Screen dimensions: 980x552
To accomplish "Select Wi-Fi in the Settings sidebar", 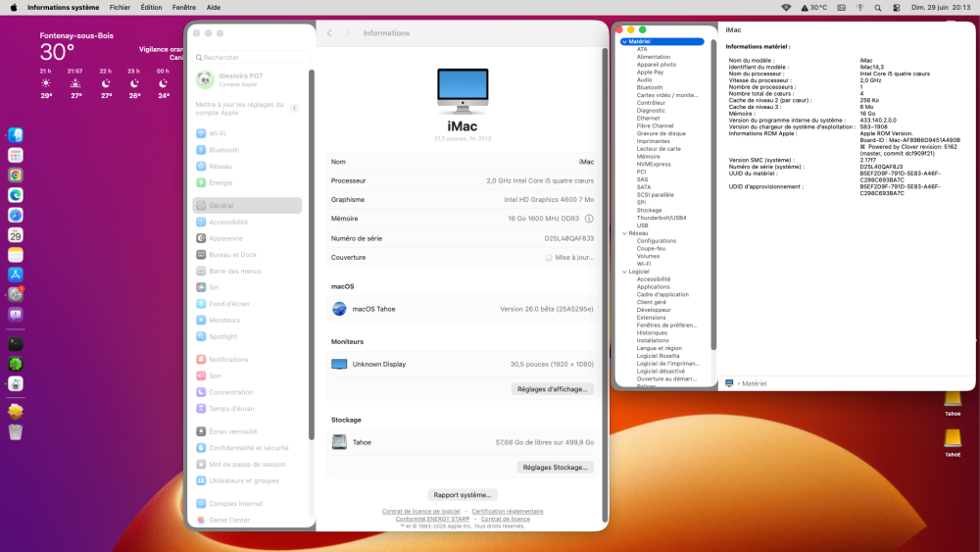I will pyautogui.click(x=248, y=133).
